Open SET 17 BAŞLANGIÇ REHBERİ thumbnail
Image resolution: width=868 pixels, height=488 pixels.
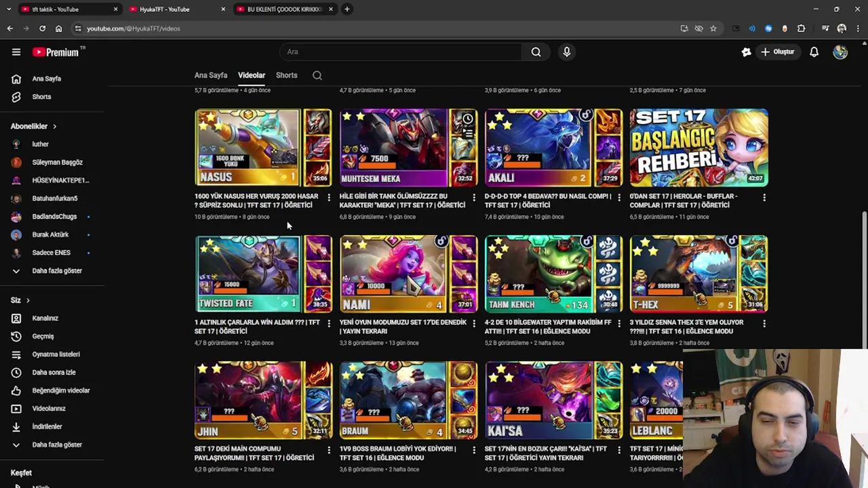pyautogui.click(x=698, y=147)
